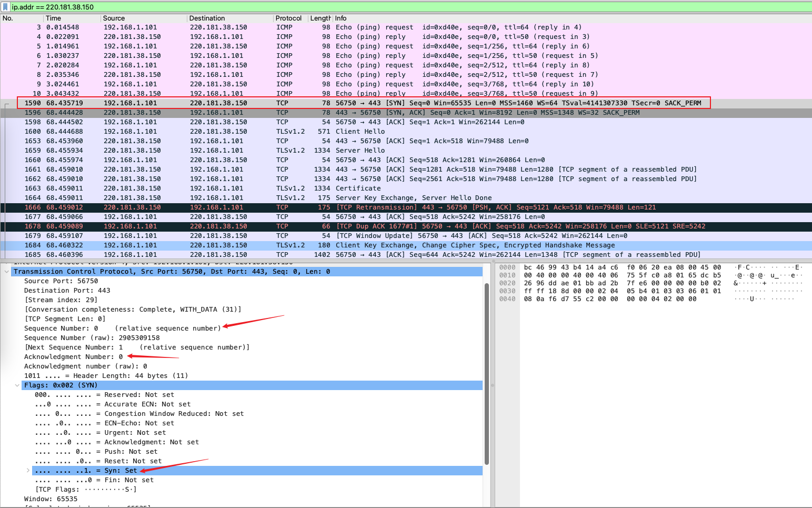
Task: Sort packets by the Source column header
Action: point(144,18)
